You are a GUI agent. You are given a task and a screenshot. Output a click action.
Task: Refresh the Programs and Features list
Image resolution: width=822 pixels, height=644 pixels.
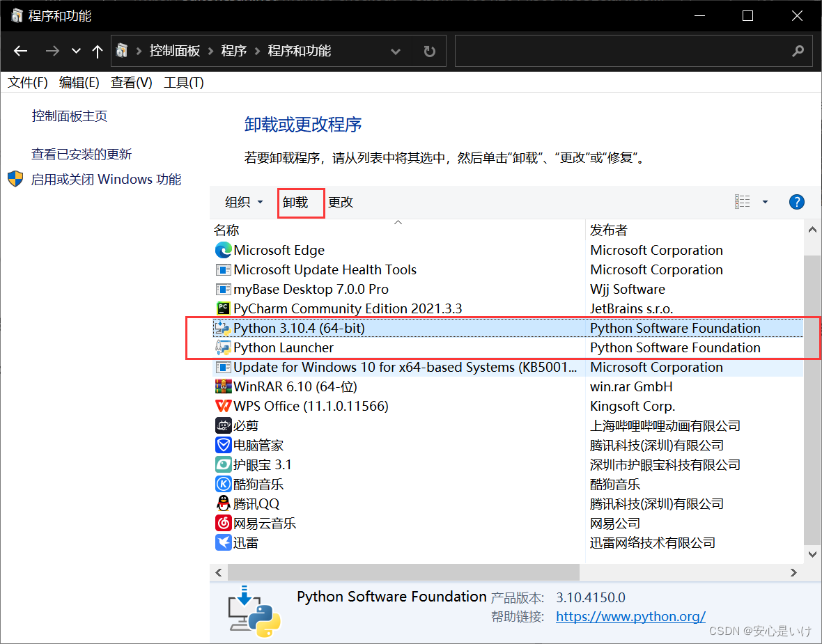[x=429, y=52]
